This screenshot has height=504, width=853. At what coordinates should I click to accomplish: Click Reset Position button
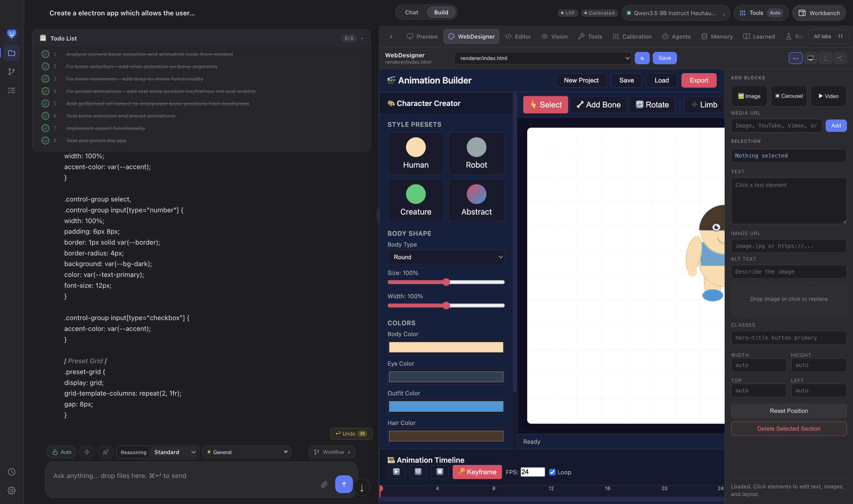coord(789,411)
